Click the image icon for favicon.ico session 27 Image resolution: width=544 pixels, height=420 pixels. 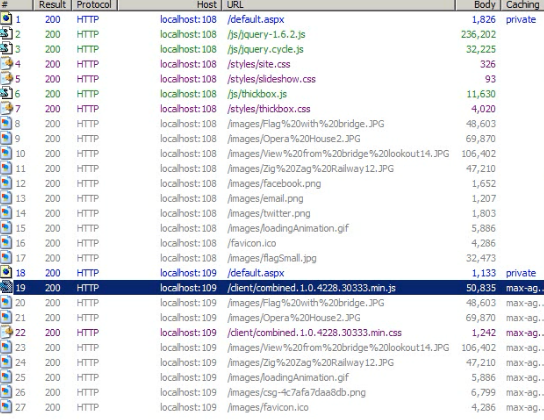(6, 407)
